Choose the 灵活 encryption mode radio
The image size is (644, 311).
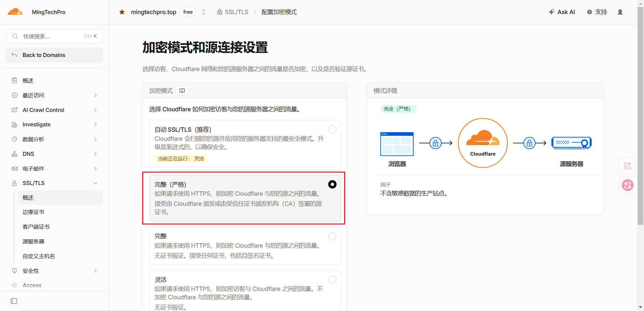(x=332, y=279)
